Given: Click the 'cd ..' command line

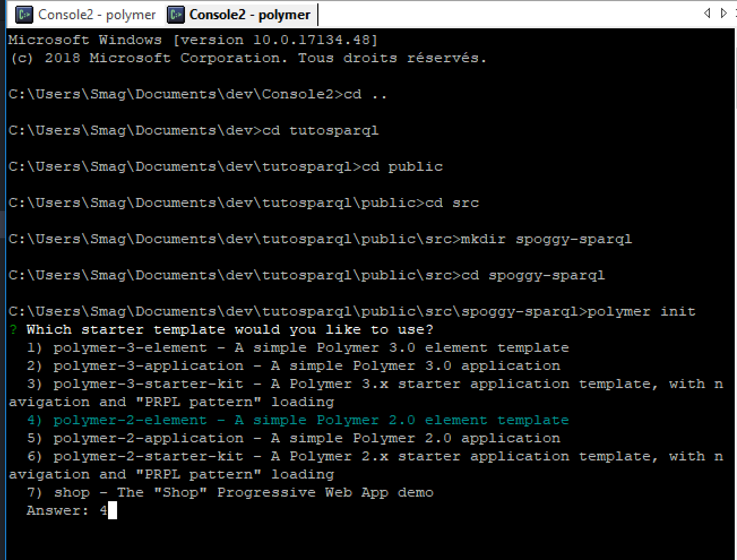Looking at the screenshot, I should coord(198,94).
